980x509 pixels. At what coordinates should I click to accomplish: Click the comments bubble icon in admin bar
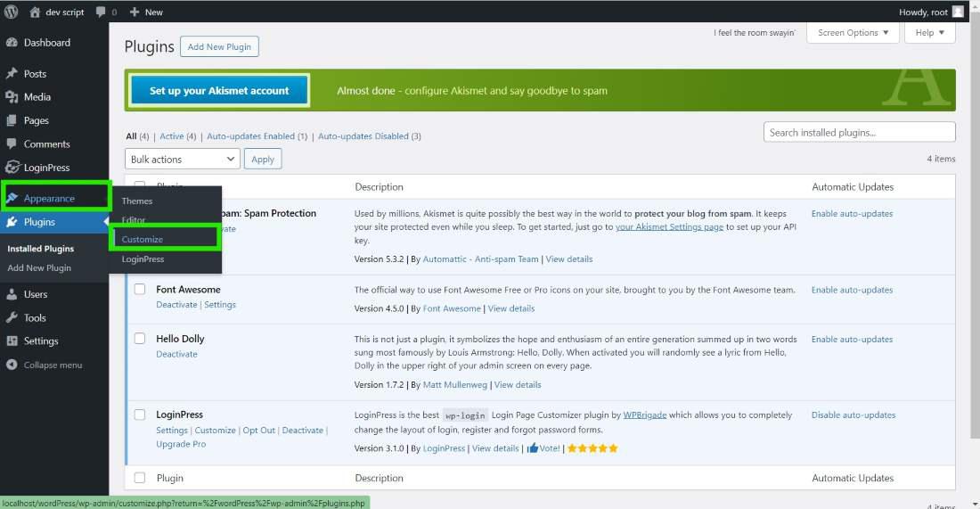[x=101, y=12]
